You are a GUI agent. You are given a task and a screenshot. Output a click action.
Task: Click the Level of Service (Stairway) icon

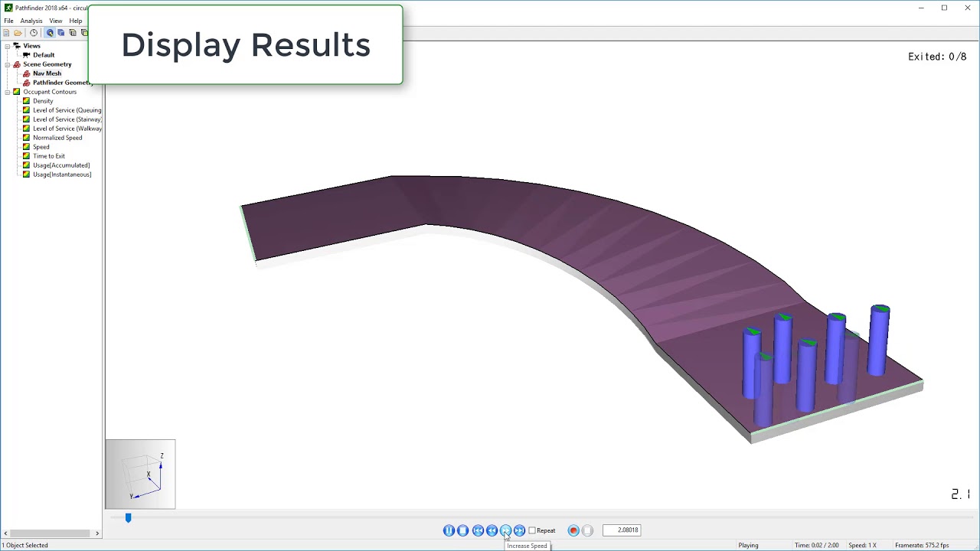click(x=27, y=119)
